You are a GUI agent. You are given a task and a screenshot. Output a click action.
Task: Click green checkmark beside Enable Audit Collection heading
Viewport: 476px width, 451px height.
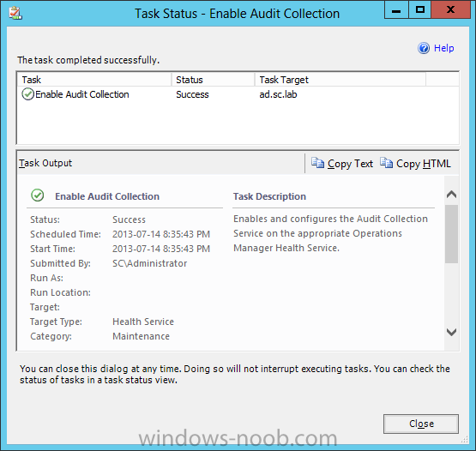(x=38, y=195)
